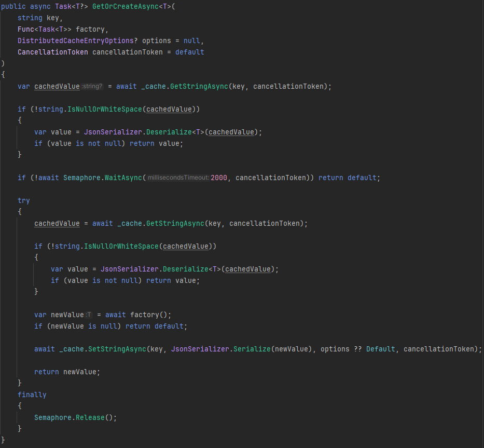484x448 pixels.
Task: Click the ':string?' inlay type hint
Action: click(92, 86)
